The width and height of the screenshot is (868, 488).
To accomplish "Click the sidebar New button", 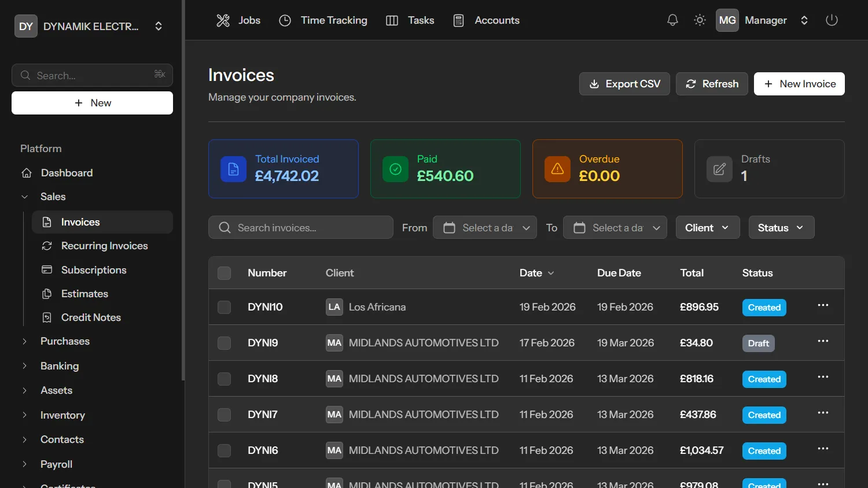I will coord(92,103).
